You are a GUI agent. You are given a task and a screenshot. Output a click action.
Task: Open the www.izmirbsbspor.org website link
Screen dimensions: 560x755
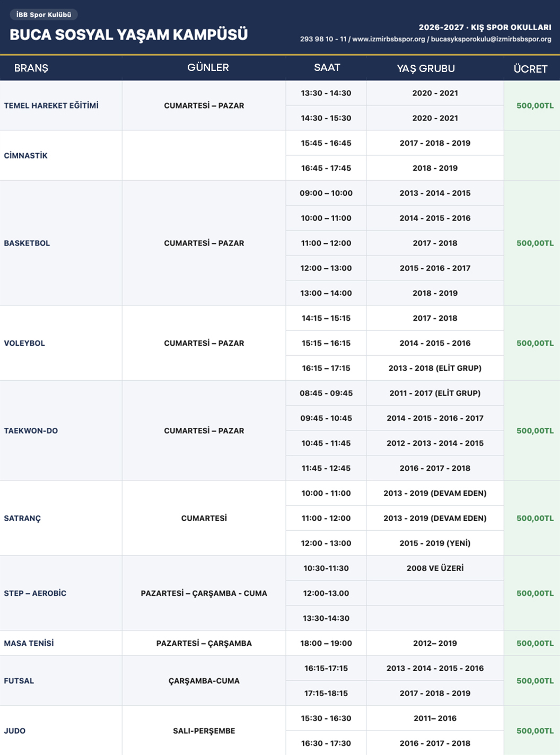point(389,39)
